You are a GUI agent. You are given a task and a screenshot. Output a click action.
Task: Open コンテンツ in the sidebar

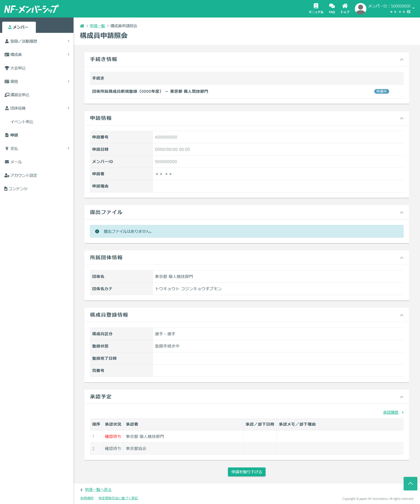point(37,189)
